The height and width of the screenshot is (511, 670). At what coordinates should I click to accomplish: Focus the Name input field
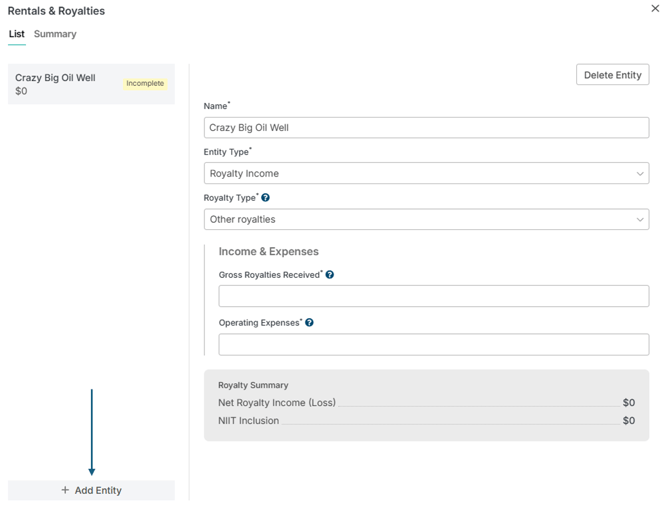pos(426,127)
